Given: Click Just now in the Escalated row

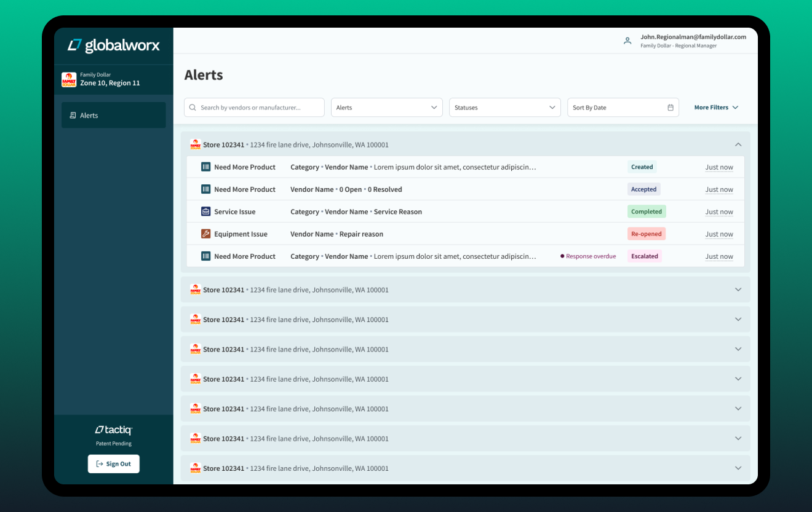Looking at the screenshot, I should pyautogui.click(x=719, y=256).
